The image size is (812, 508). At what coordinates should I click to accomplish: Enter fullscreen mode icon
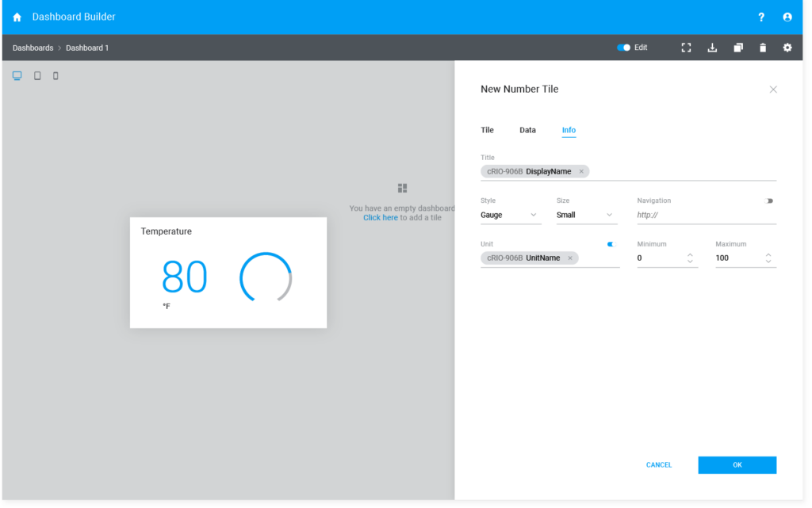[686, 48]
